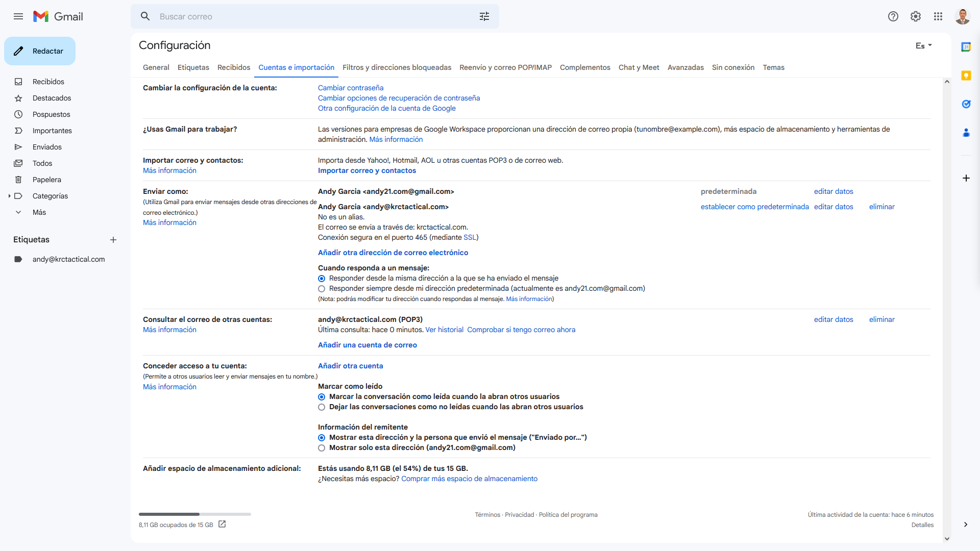The image size is (980, 551).
Task: Drag the storage usage progress bar
Action: (x=194, y=513)
